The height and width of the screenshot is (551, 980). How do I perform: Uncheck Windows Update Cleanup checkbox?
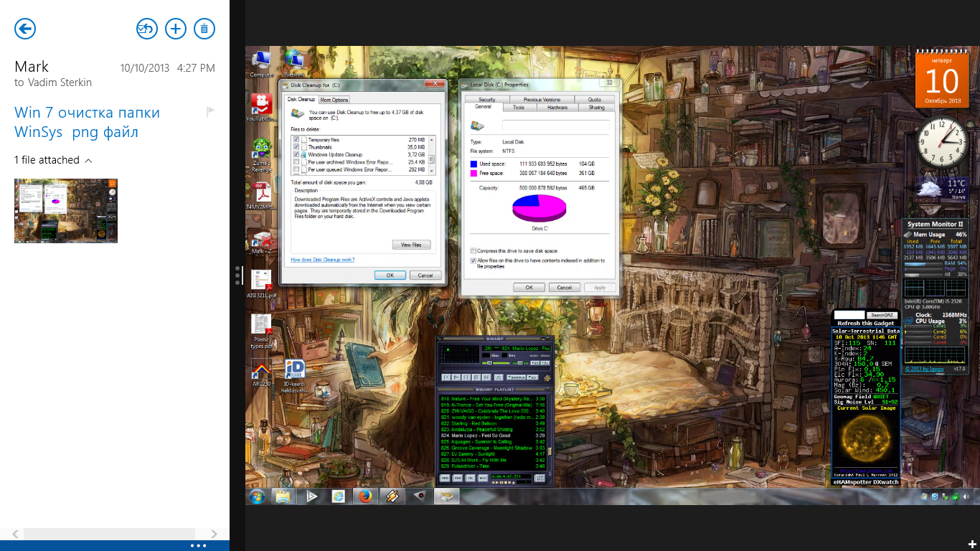pos(296,155)
